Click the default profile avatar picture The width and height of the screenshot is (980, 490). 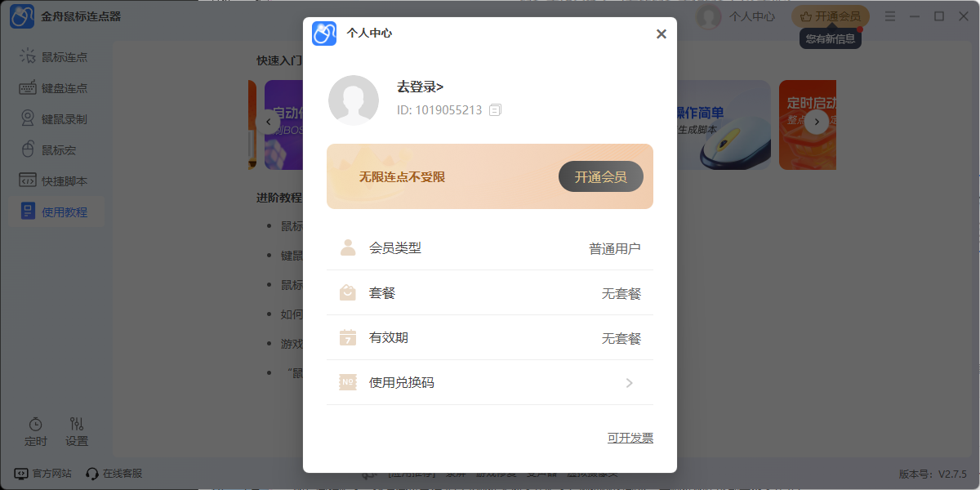pos(353,100)
